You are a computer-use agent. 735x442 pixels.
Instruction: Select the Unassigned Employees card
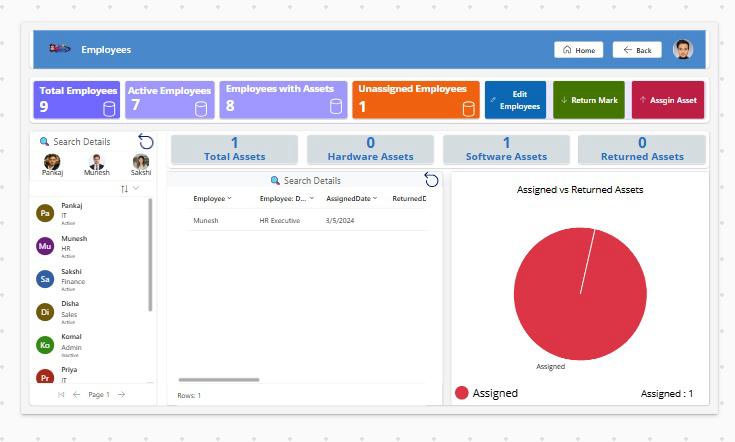[x=416, y=100]
